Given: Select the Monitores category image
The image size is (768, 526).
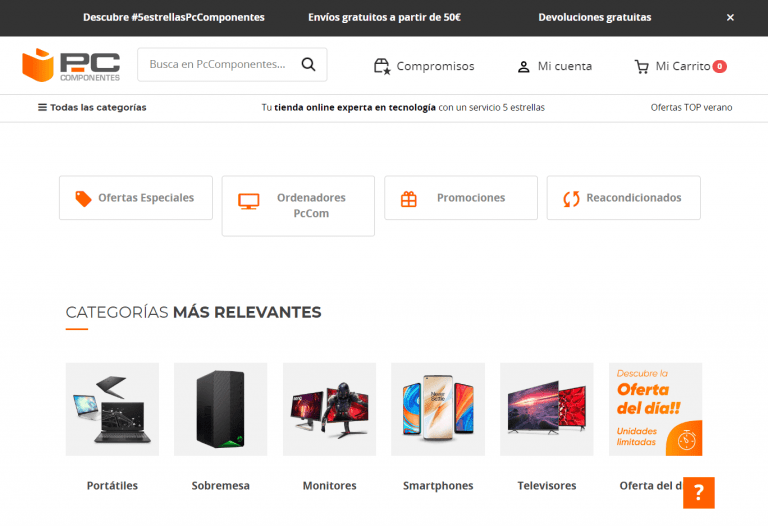Looking at the screenshot, I should (x=329, y=409).
